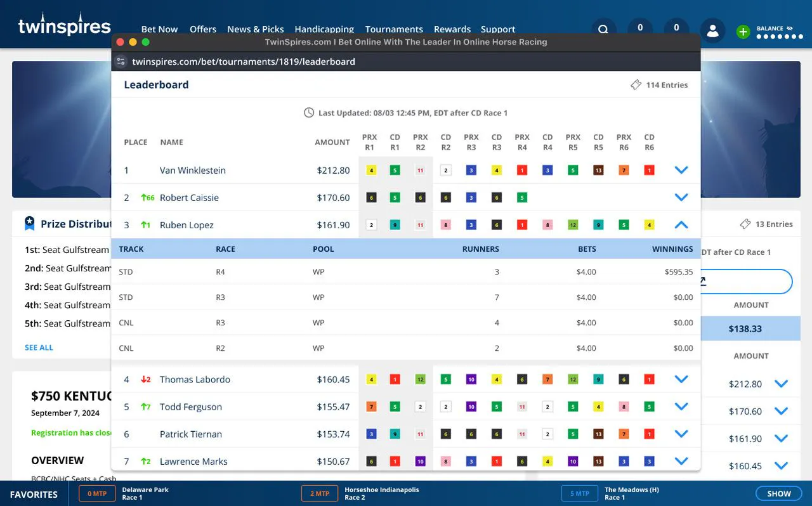812x506 pixels.
Task: Open the user profile account icon
Action: pyautogui.click(x=712, y=30)
